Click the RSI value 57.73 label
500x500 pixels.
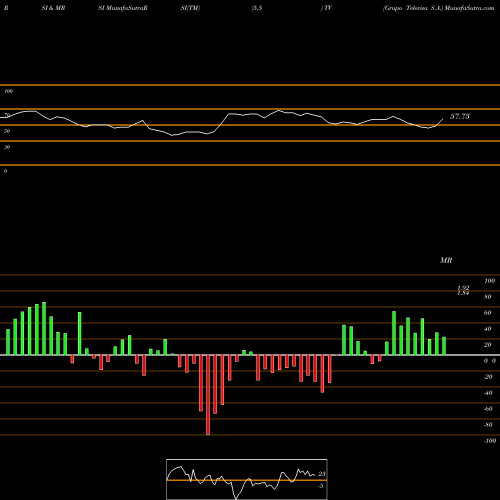coord(460,116)
